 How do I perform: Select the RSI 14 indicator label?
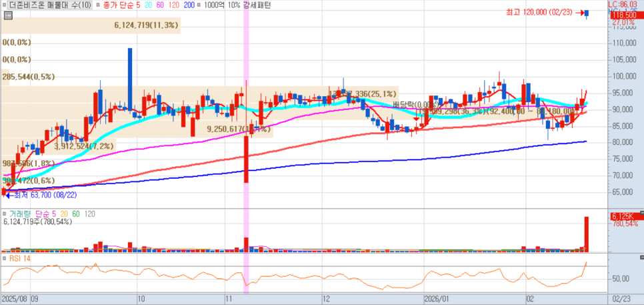click(x=19, y=258)
